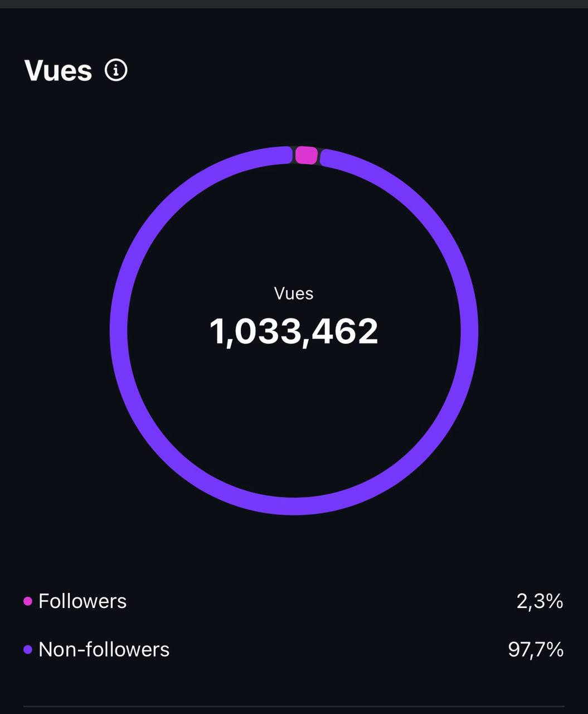Screen dimensions: 588x714
Task: Tap the purple ring end left of pink segment
Action: [285, 155]
